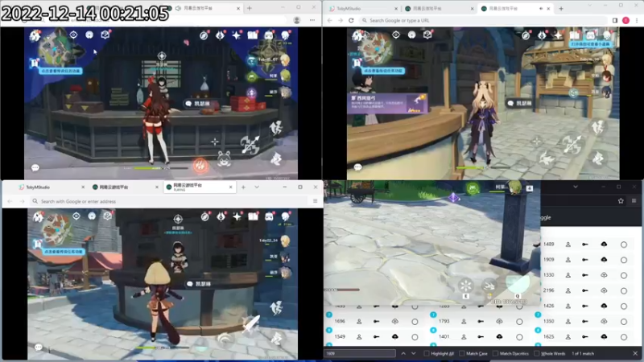Click the minimap in the Edge game window
Screen dimensions: 644x362
click(55, 50)
